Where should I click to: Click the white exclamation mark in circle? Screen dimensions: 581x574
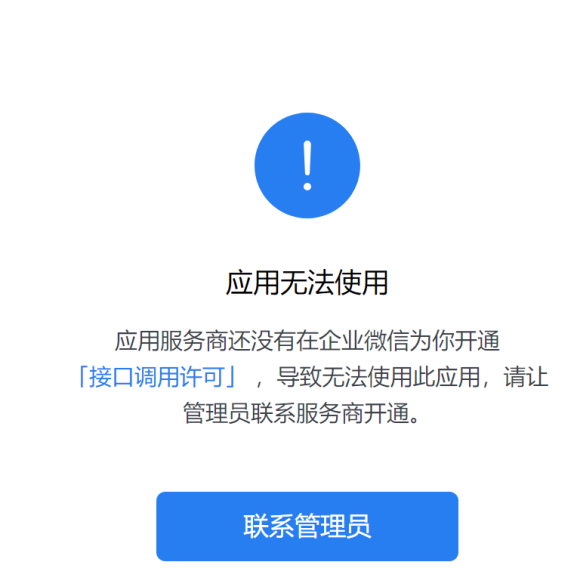(307, 165)
